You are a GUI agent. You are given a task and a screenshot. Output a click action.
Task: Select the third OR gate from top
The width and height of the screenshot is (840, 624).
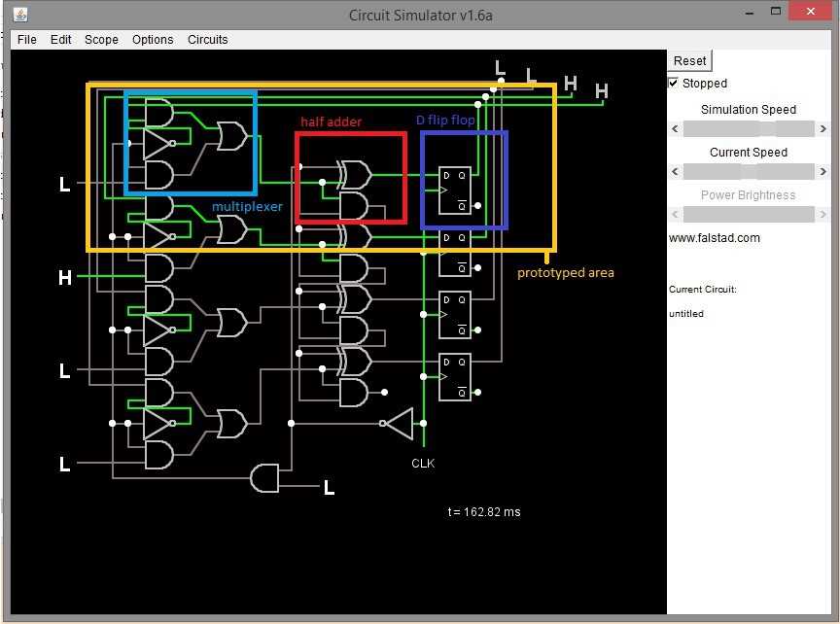[x=232, y=323]
